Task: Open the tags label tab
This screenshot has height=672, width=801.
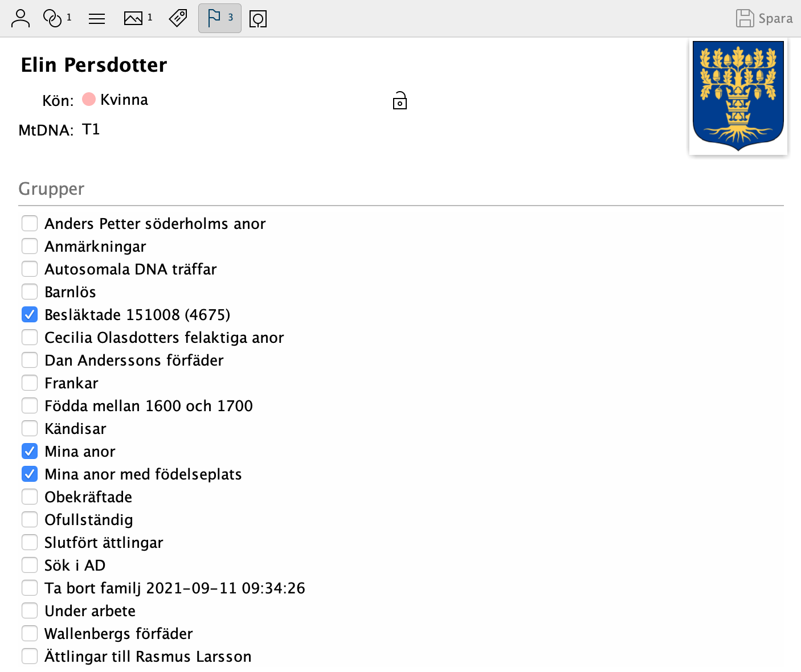Action: 178,18
